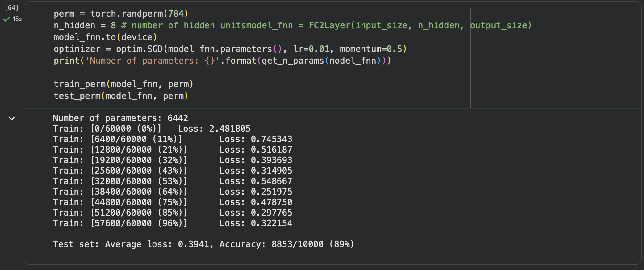Click the initial Loss: 2.481805 output
Screen dimensions: 644x270
point(214,129)
